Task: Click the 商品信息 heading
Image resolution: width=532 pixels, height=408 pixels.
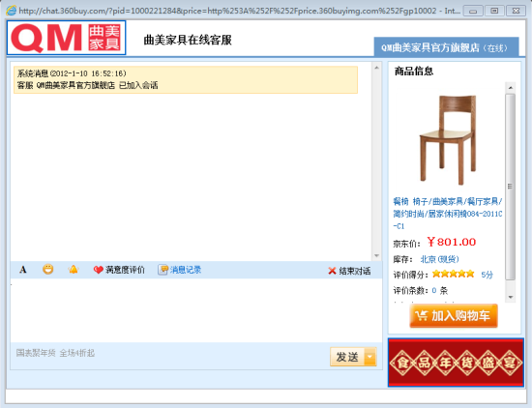Action: pyautogui.click(x=414, y=72)
